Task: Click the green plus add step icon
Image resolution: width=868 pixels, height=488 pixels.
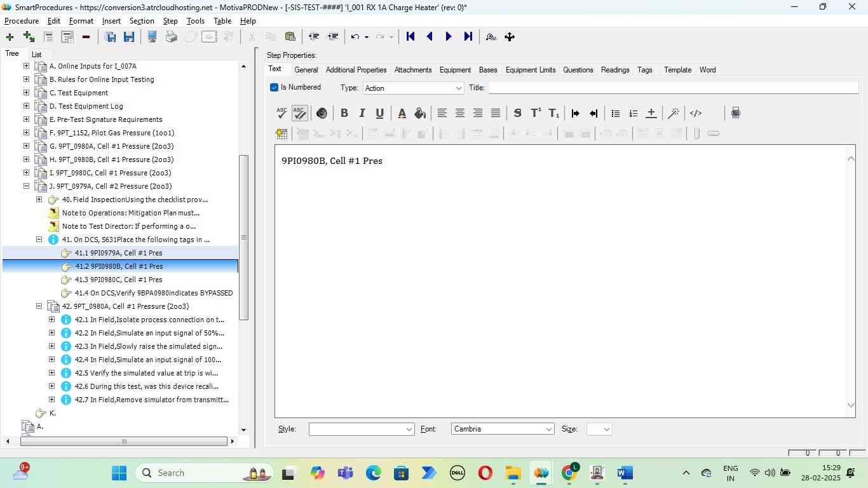Action: click(x=10, y=37)
